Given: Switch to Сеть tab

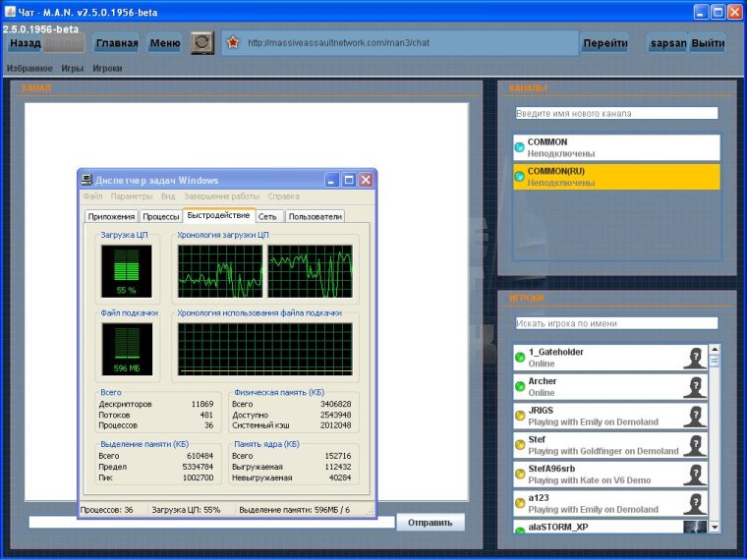Looking at the screenshot, I should (268, 216).
